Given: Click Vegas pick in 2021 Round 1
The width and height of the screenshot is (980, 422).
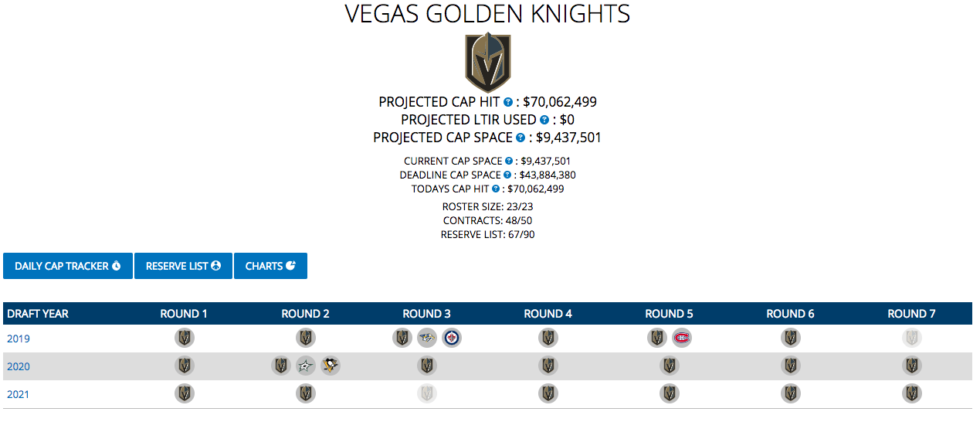Looking at the screenshot, I should [x=185, y=393].
